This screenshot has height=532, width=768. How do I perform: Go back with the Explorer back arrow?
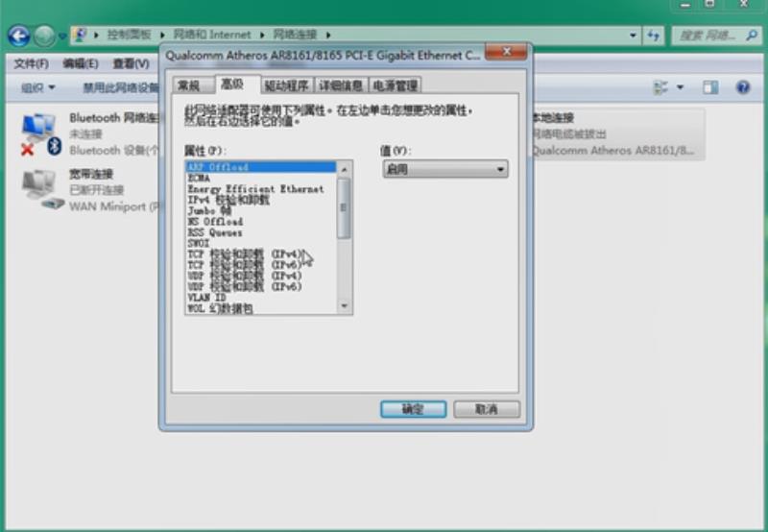(x=18, y=36)
